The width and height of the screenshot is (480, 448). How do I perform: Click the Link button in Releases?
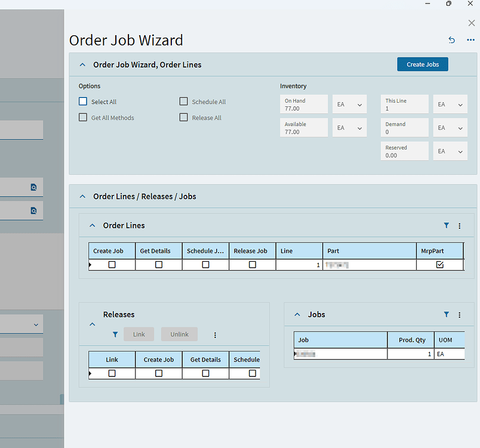pos(139,334)
